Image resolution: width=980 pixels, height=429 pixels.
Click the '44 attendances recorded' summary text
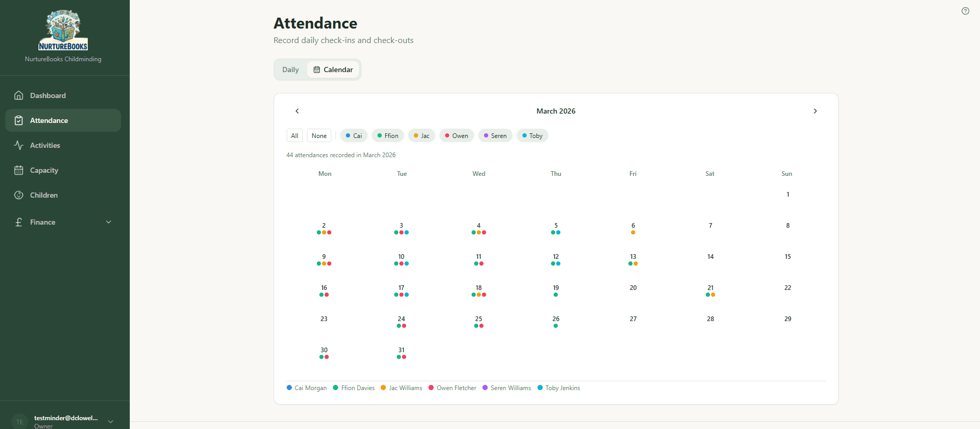point(341,155)
